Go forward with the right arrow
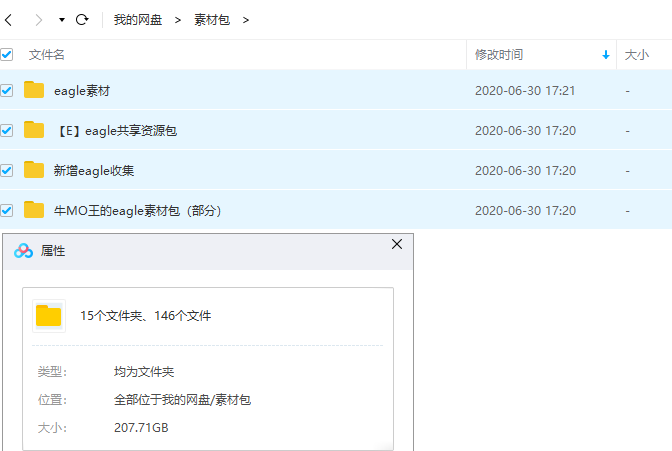This screenshot has height=451, width=672. coord(39,20)
